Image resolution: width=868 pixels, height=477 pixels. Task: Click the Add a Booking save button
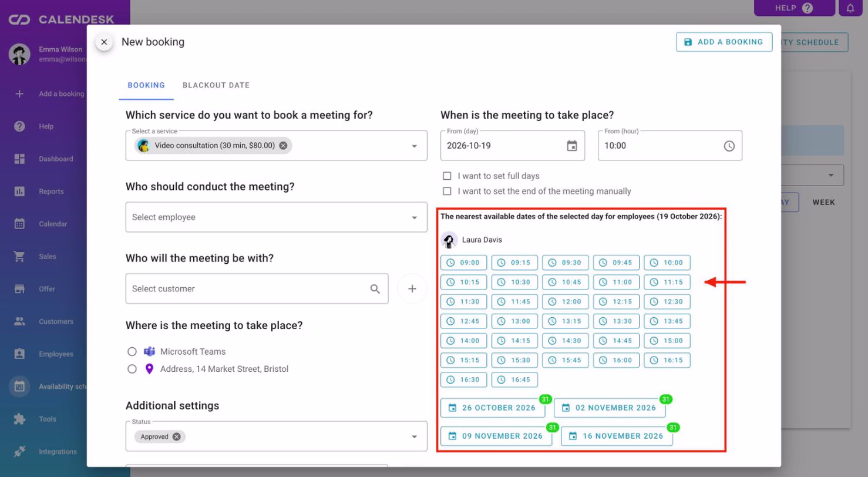(724, 42)
